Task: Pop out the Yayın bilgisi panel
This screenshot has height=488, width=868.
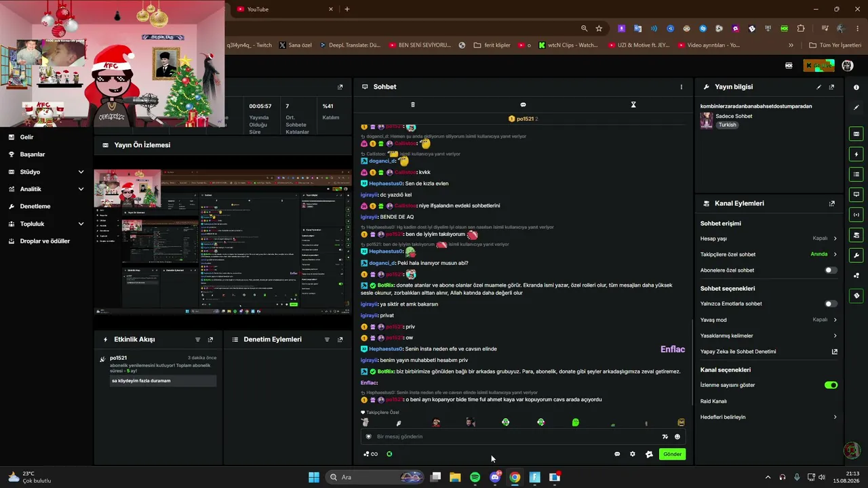Action: click(x=832, y=87)
